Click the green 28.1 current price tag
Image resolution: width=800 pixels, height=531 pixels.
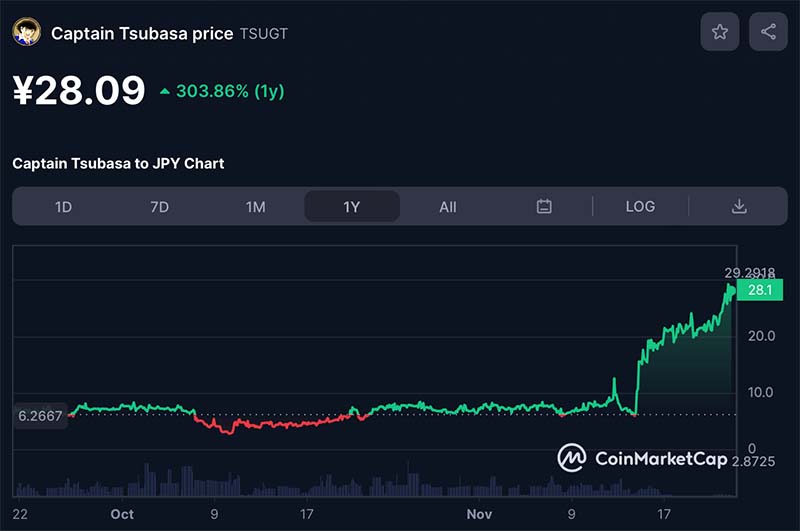click(760, 290)
